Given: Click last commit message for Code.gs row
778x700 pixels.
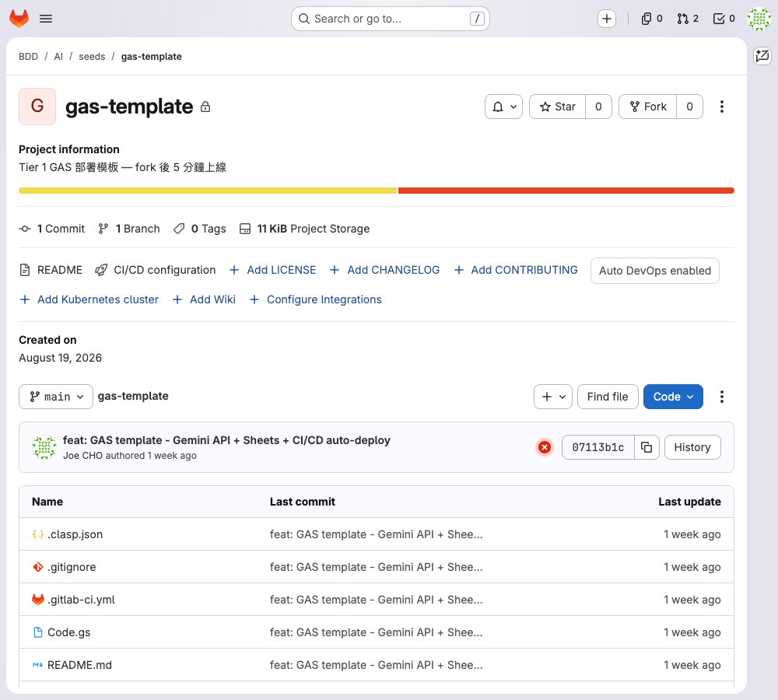Looking at the screenshot, I should click(x=376, y=632).
